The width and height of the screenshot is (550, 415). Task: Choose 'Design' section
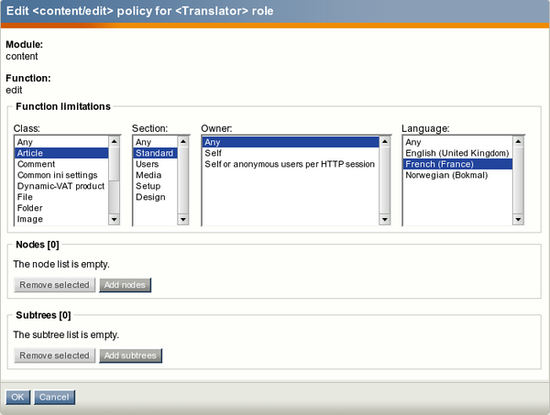tap(155, 197)
